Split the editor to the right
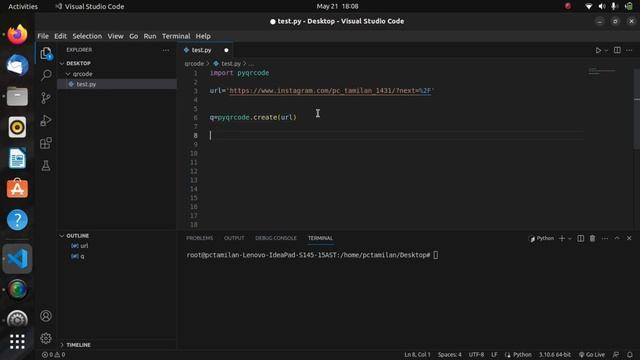The height and width of the screenshot is (360, 640). tap(617, 50)
